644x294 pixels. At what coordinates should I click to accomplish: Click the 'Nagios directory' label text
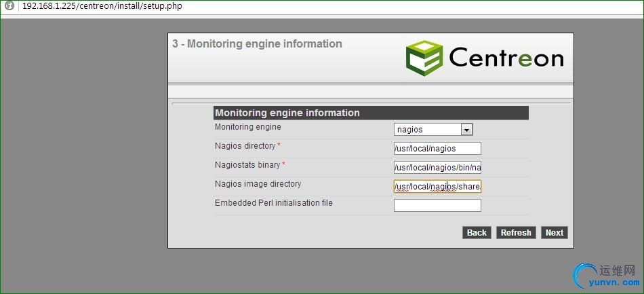(245, 146)
